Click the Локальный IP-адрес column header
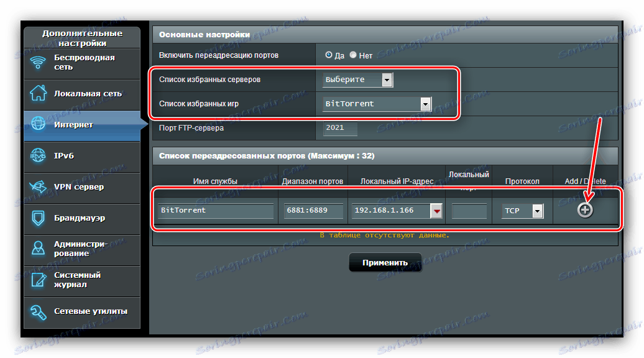 [397, 181]
